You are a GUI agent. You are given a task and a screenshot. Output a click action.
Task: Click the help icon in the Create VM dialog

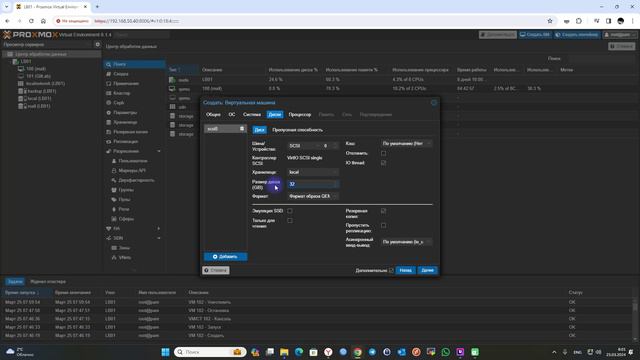click(x=434, y=103)
